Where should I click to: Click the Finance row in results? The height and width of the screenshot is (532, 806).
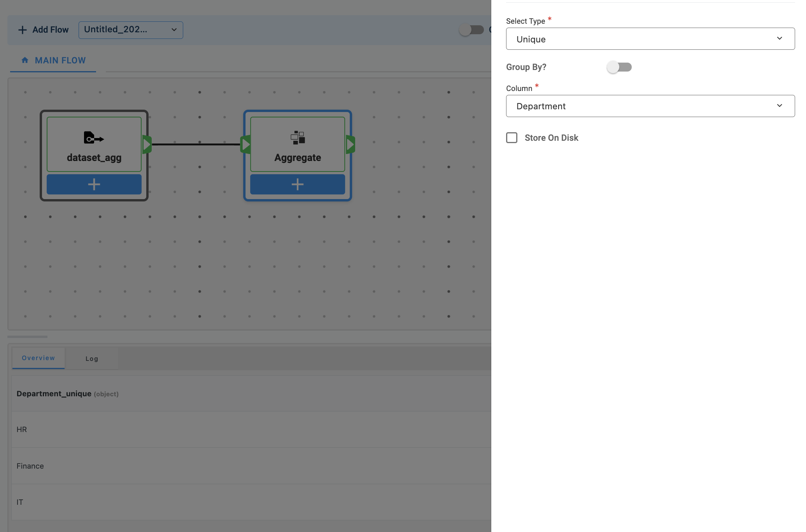(30, 466)
